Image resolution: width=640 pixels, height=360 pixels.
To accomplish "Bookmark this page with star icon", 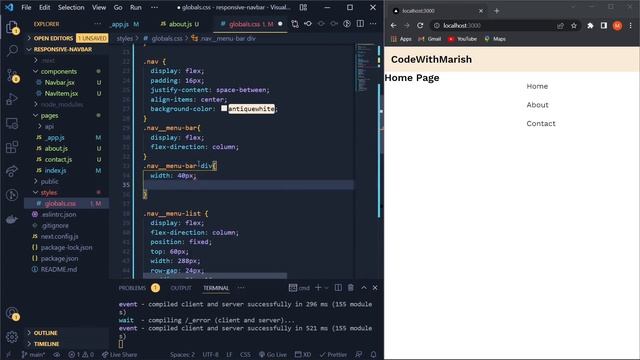I will tap(574, 25).
